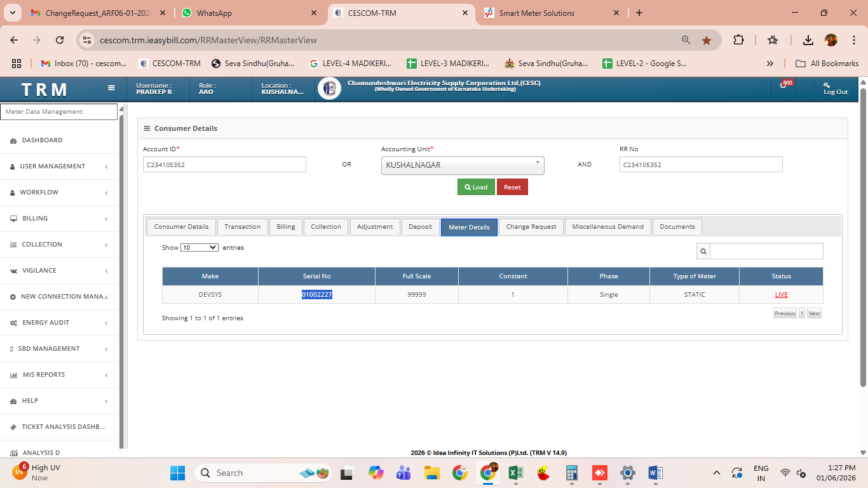The height and width of the screenshot is (488, 868).
Task: Expand the BILLING sidebar menu
Action: [58, 219]
